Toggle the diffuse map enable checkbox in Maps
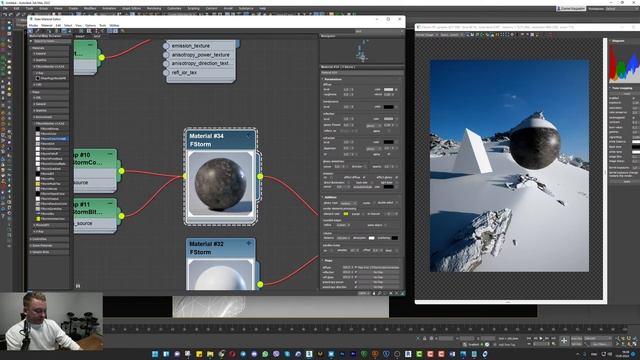Viewport: 640px width, 360px height. tap(356, 267)
